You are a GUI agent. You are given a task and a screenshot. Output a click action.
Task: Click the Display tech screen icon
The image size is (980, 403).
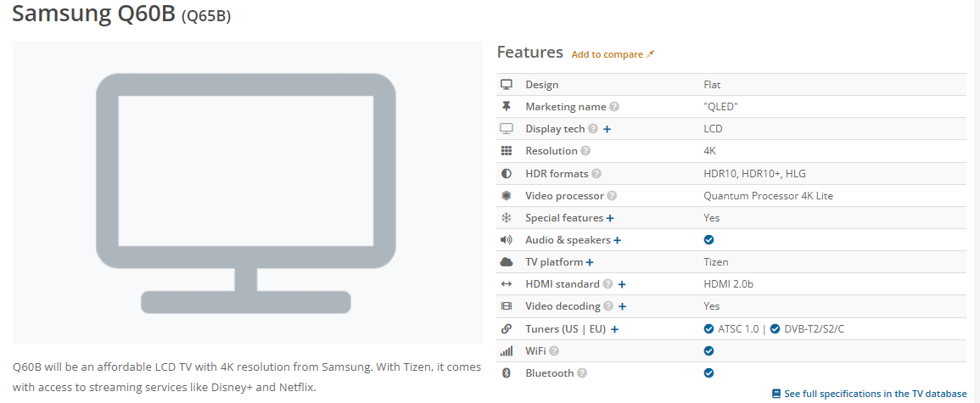click(x=507, y=129)
